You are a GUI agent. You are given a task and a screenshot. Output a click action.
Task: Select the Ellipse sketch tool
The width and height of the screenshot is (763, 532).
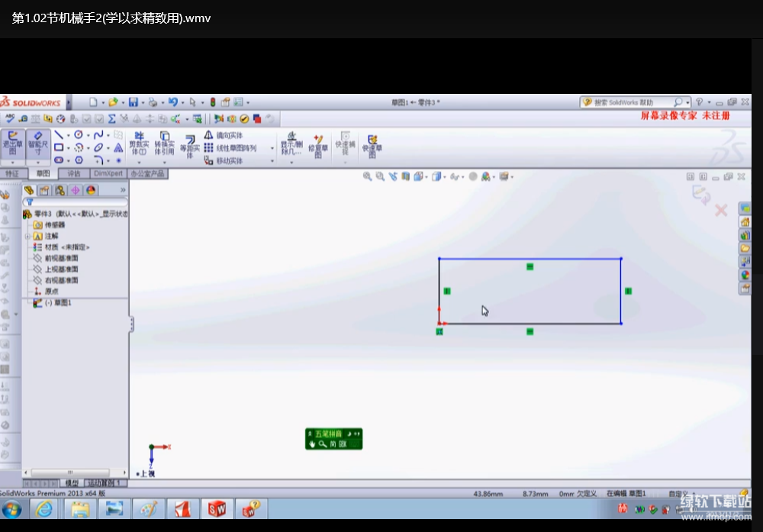[98, 147]
